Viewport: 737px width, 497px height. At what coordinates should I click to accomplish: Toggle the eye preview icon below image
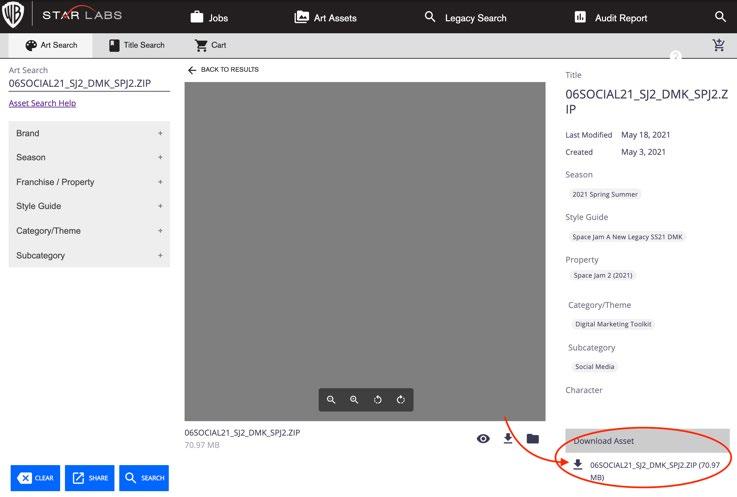483,439
